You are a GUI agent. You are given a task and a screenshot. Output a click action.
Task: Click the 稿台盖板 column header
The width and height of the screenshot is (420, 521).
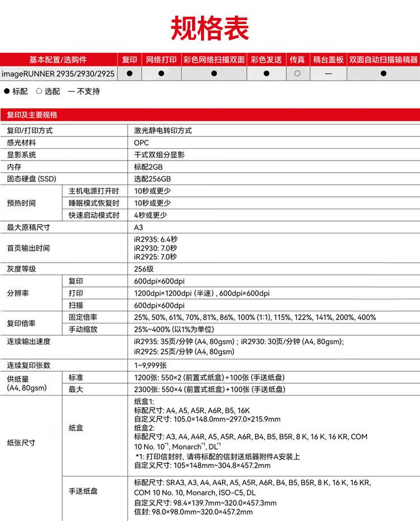pos(328,59)
